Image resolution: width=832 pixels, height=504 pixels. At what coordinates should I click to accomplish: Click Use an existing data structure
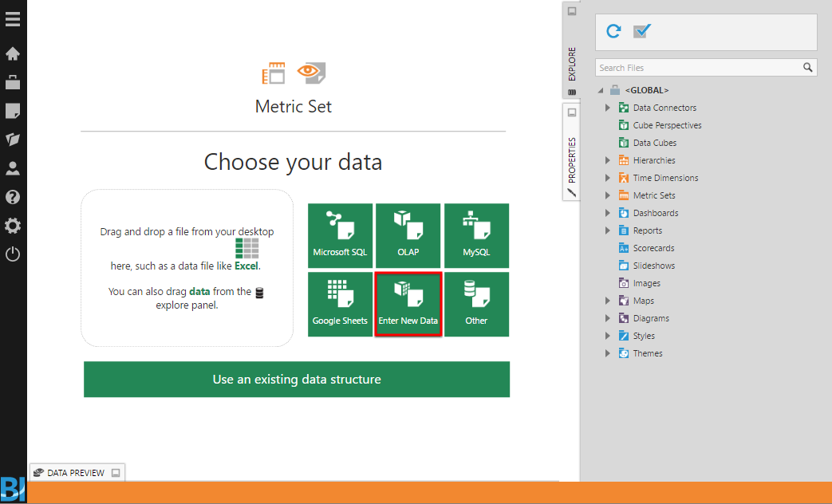296,380
